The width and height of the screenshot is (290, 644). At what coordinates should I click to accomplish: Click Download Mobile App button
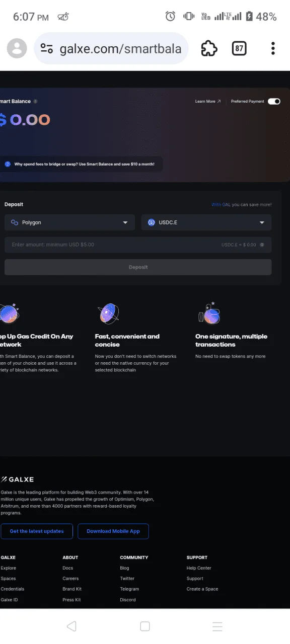coord(113,531)
